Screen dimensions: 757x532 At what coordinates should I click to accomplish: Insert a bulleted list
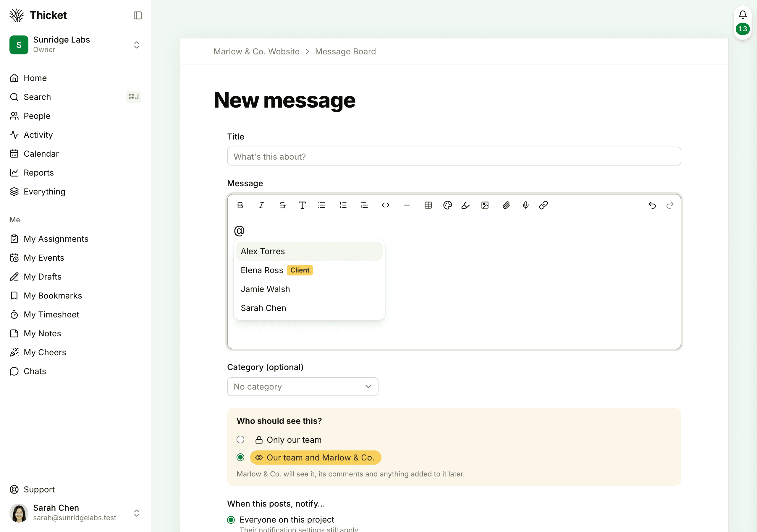point(322,205)
